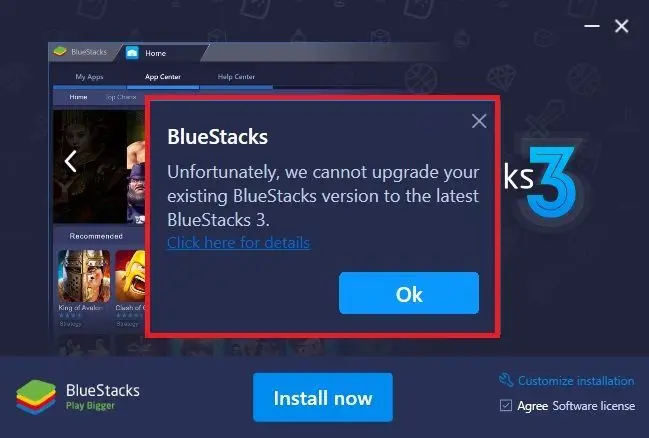The height and width of the screenshot is (438, 649).
Task: Click the Ok button
Action: tap(409, 293)
